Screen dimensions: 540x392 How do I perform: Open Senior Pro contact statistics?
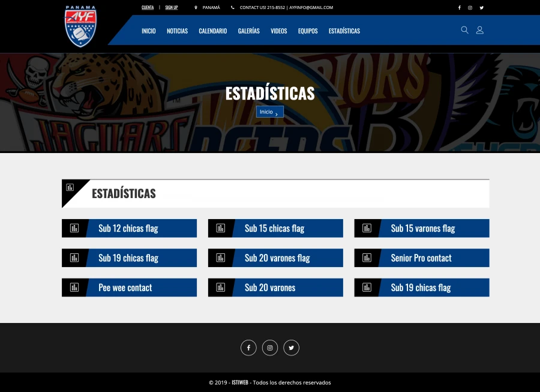pos(422,258)
